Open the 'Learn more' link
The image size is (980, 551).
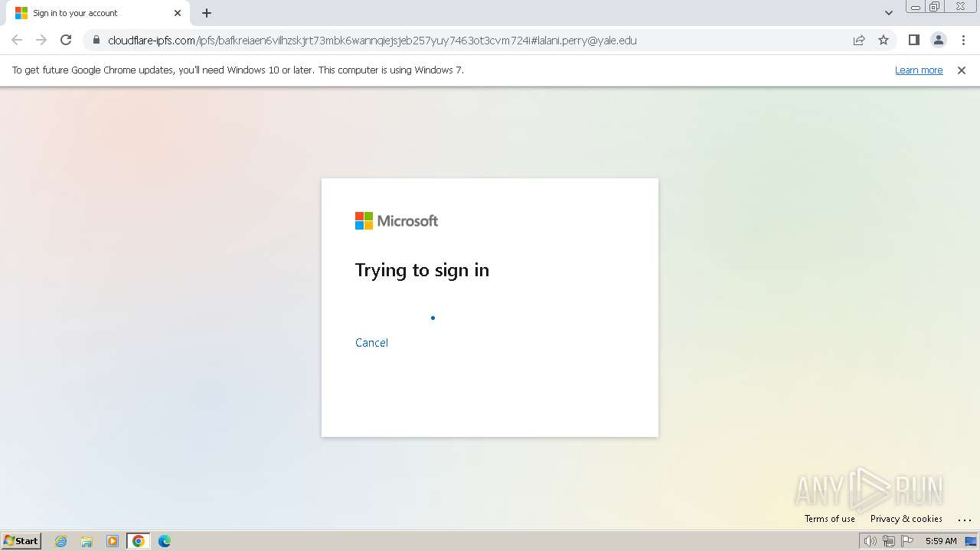pos(919,70)
